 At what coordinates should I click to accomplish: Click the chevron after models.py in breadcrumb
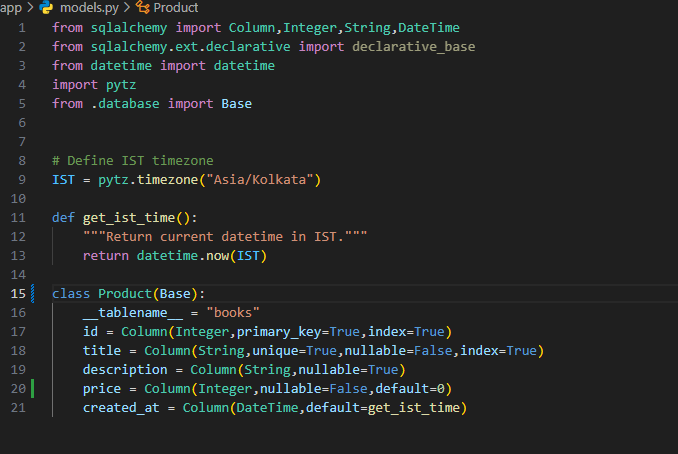click(x=127, y=7)
